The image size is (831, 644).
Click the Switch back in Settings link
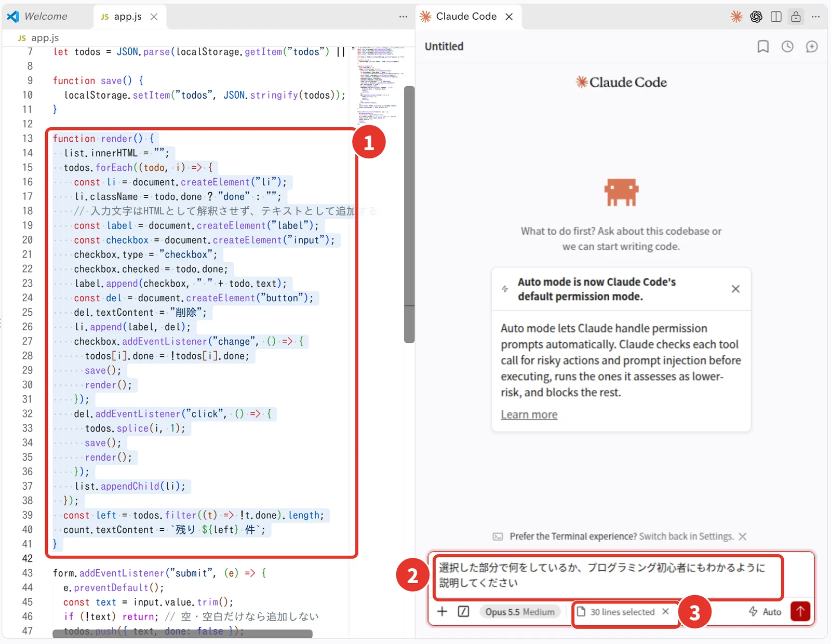[x=686, y=536]
